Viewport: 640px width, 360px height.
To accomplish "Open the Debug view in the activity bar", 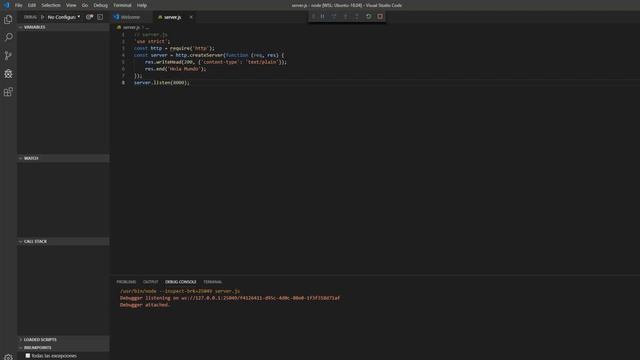I will 8,73.
